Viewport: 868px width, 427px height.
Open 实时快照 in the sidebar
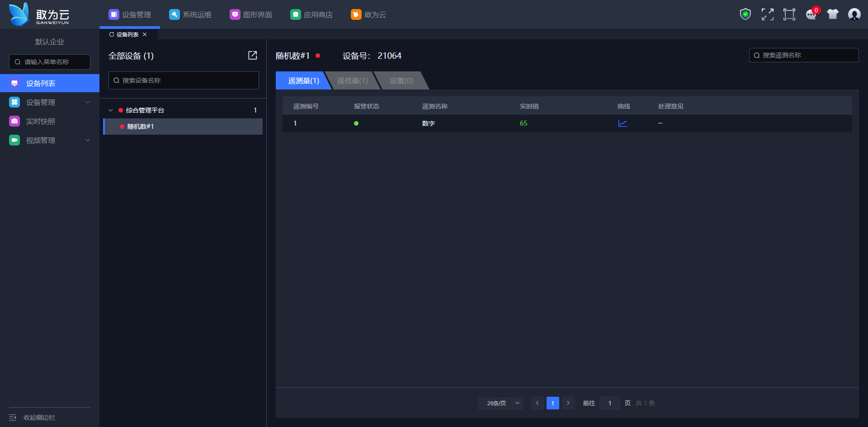[50, 121]
